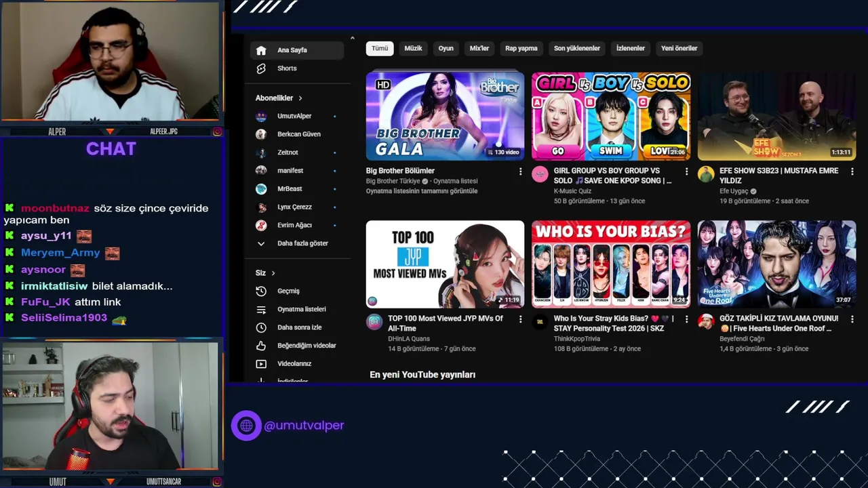Open the Videolarınız icon
The image size is (868, 488).
[x=261, y=364]
